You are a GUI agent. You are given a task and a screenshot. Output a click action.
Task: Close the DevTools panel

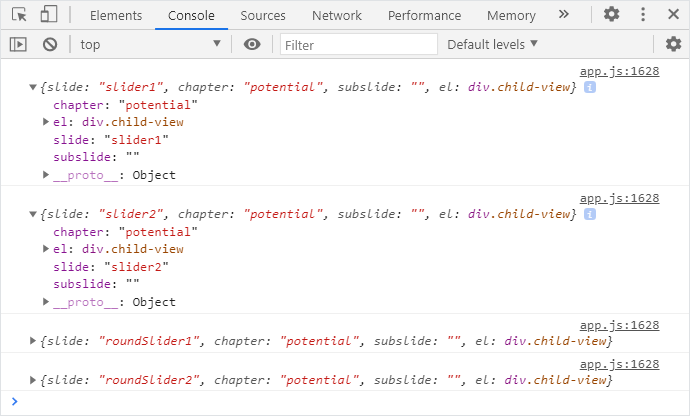point(672,15)
